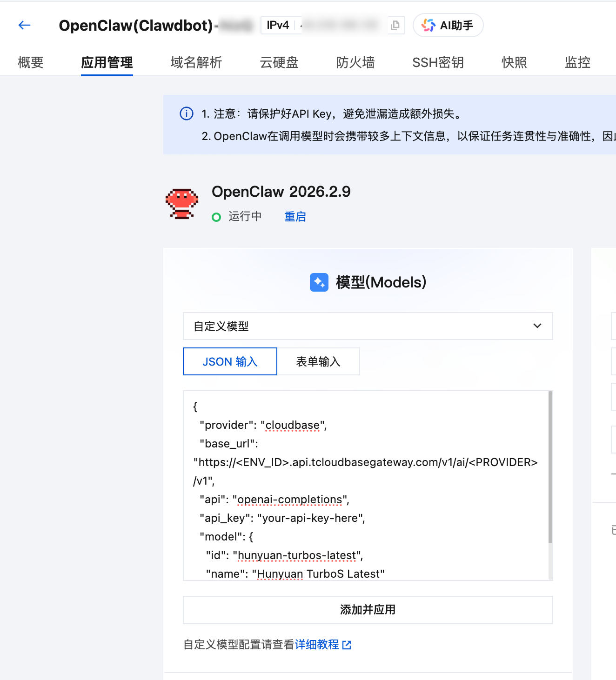Click the IPv4 label
This screenshot has height=680, width=616.
click(x=278, y=25)
